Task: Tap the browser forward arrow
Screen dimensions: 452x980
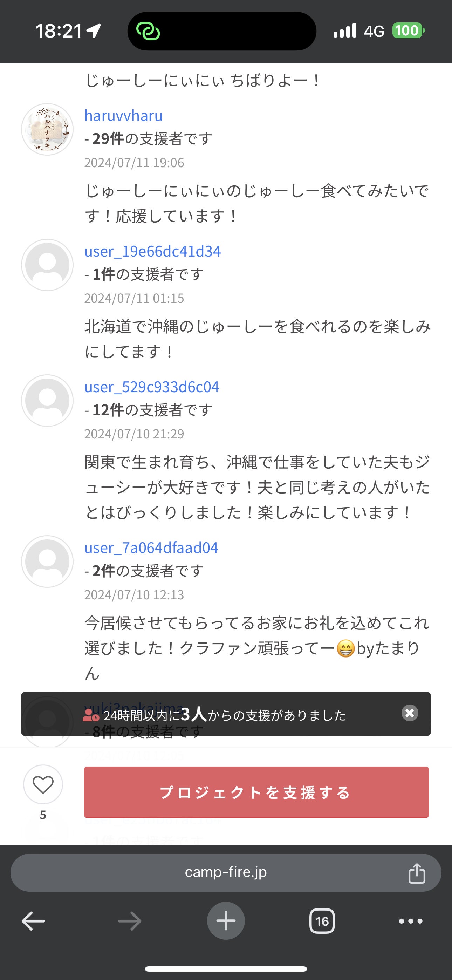Action: coord(130,921)
